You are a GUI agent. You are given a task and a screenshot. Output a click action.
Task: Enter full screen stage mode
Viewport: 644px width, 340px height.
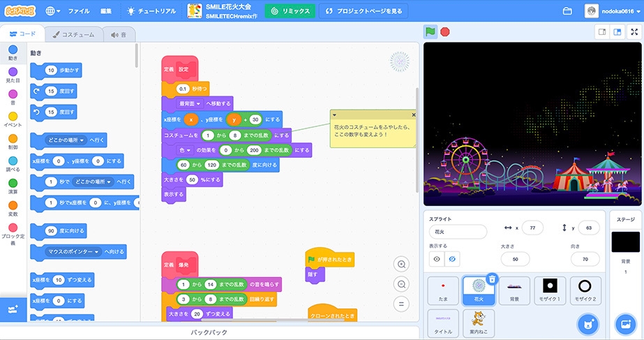(634, 32)
